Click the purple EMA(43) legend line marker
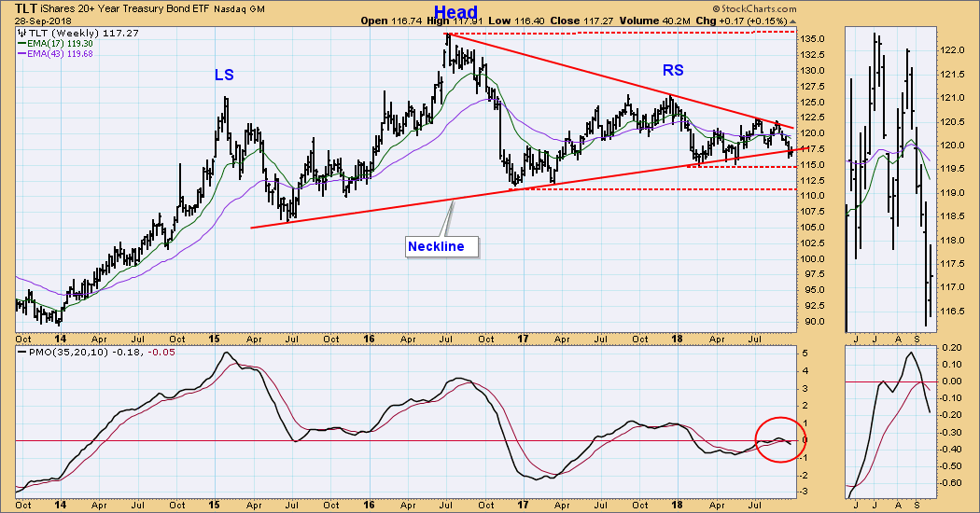Image resolution: width=980 pixels, height=513 pixels. 21,54
